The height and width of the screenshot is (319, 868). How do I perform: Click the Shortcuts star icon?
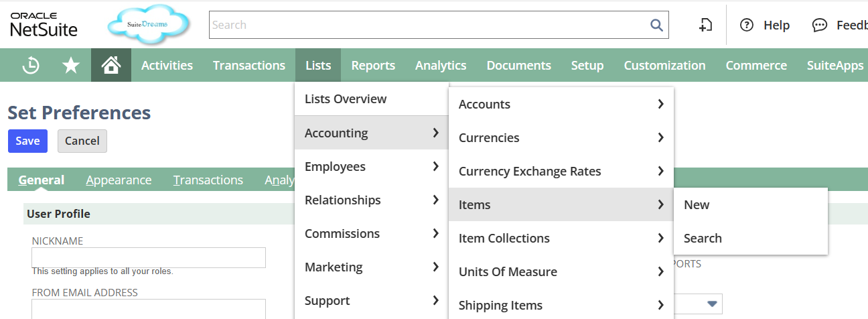[70, 65]
